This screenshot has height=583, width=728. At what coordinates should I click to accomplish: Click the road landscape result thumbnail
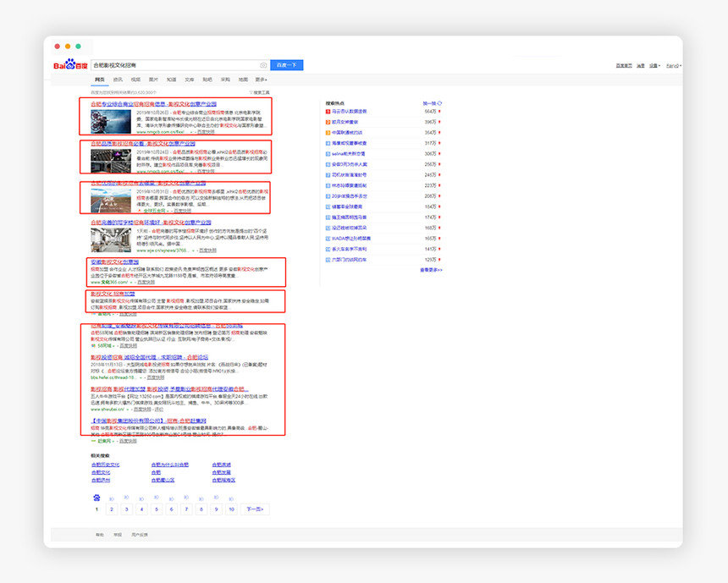coord(111,200)
